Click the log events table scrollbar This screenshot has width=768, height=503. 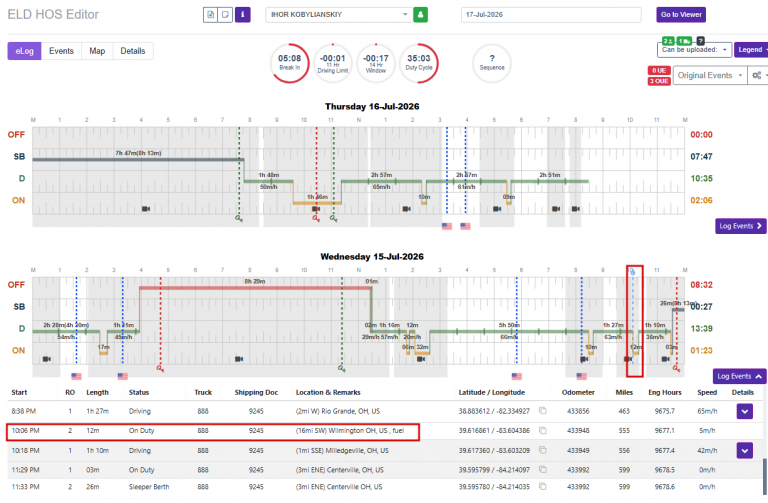[765, 477]
